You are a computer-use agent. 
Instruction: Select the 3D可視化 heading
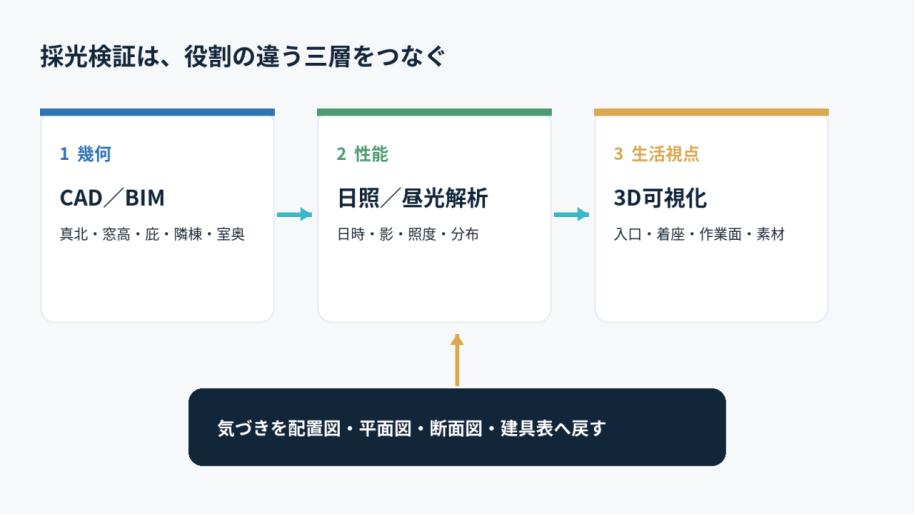[x=660, y=198]
